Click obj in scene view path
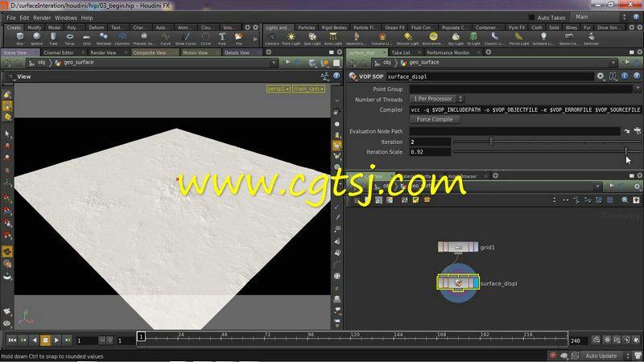644x362 pixels. click(x=42, y=63)
